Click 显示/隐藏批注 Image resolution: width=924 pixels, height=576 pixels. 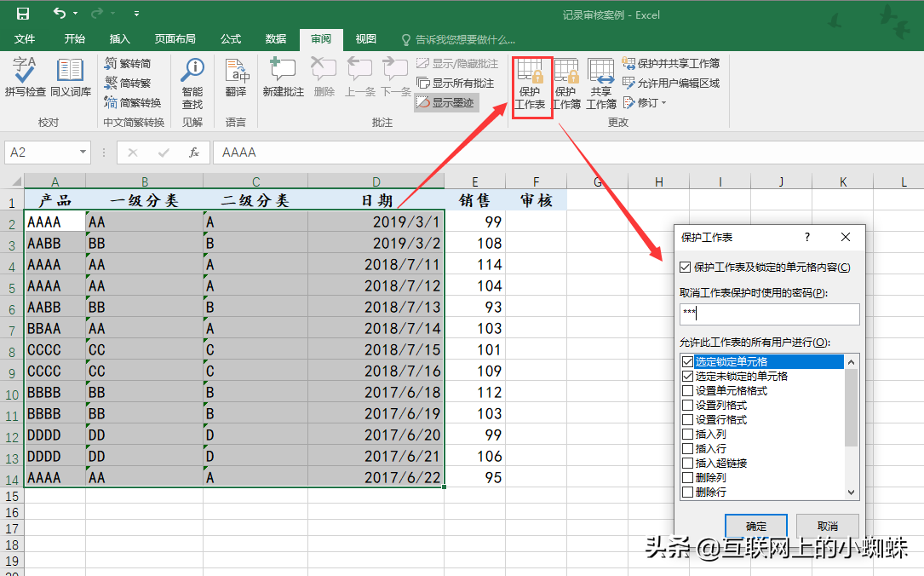457,63
